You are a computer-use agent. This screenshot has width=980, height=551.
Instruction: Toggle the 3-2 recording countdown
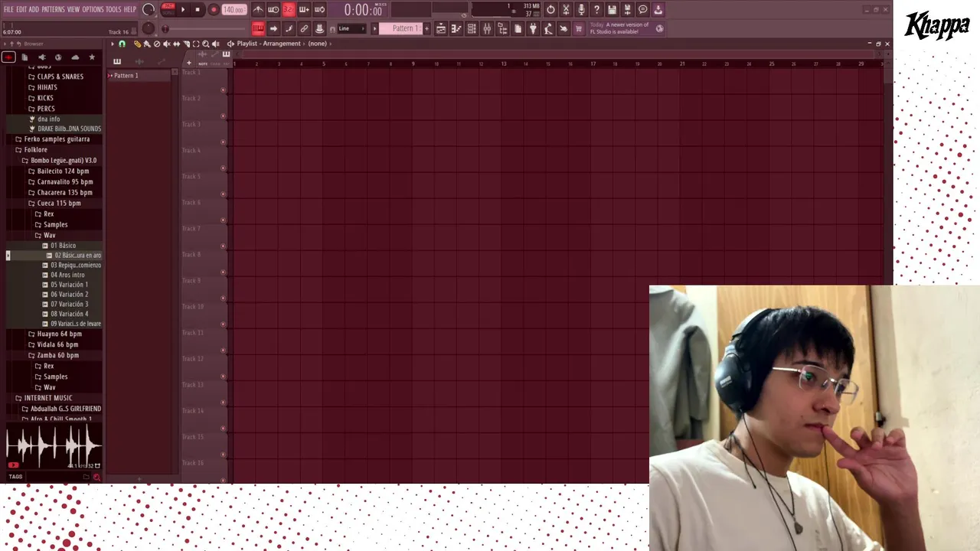289,10
